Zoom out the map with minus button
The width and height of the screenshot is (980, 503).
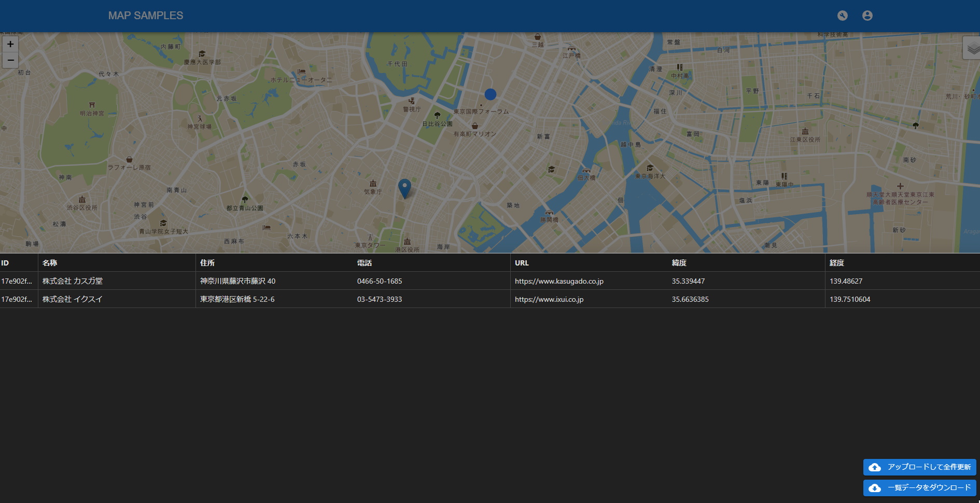coord(10,60)
